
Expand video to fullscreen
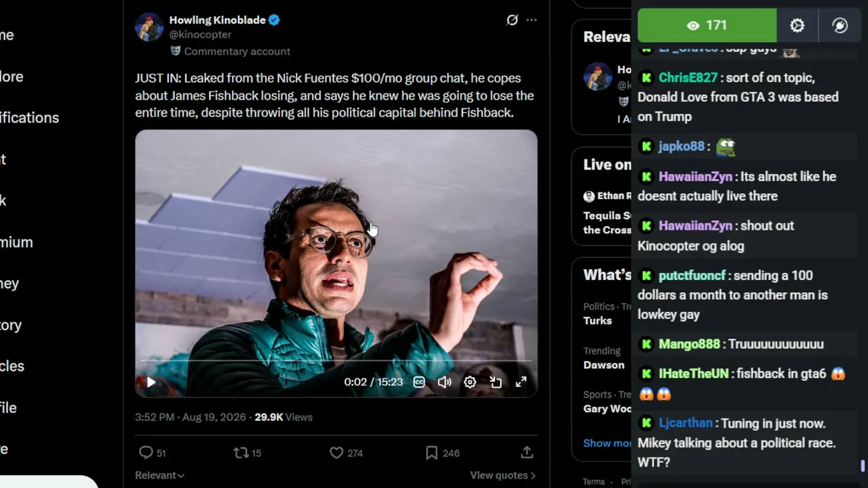521,382
